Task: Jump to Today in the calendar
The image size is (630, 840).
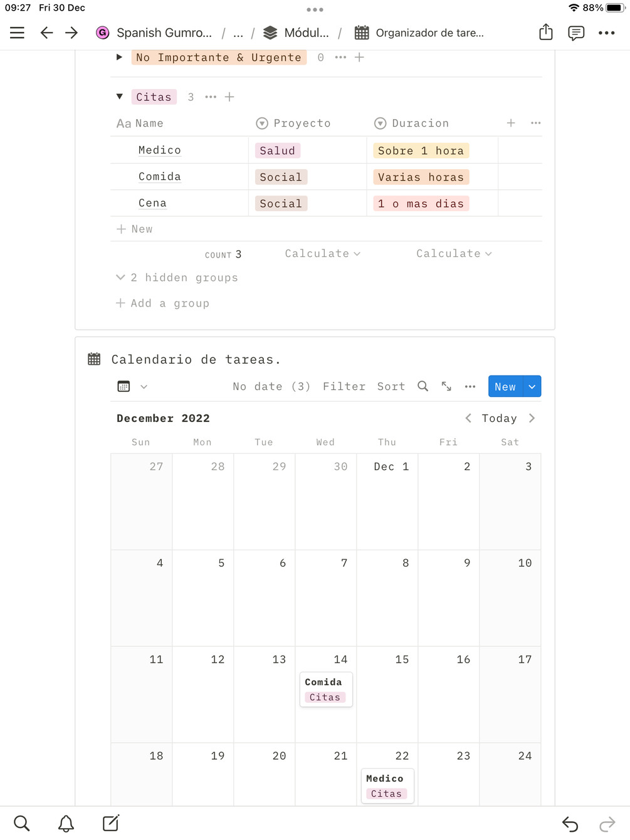Action: (x=499, y=418)
